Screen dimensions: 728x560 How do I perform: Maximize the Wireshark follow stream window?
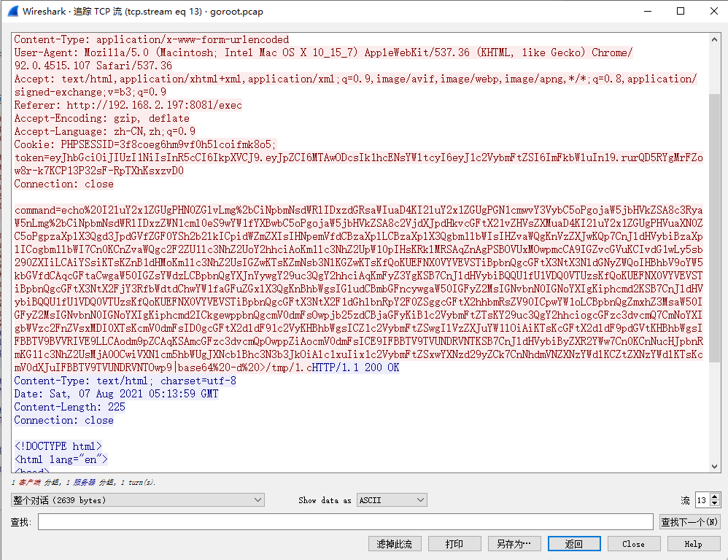pyautogui.click(x=681, y=11)
